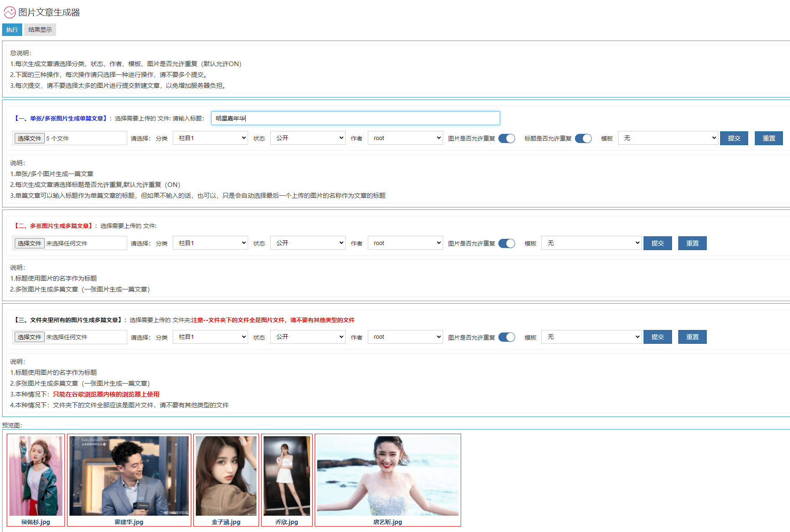Viewport: 790px width, 532px height.
Task: Expand the 模板 dropdown in section one
Action: (668, 138)
